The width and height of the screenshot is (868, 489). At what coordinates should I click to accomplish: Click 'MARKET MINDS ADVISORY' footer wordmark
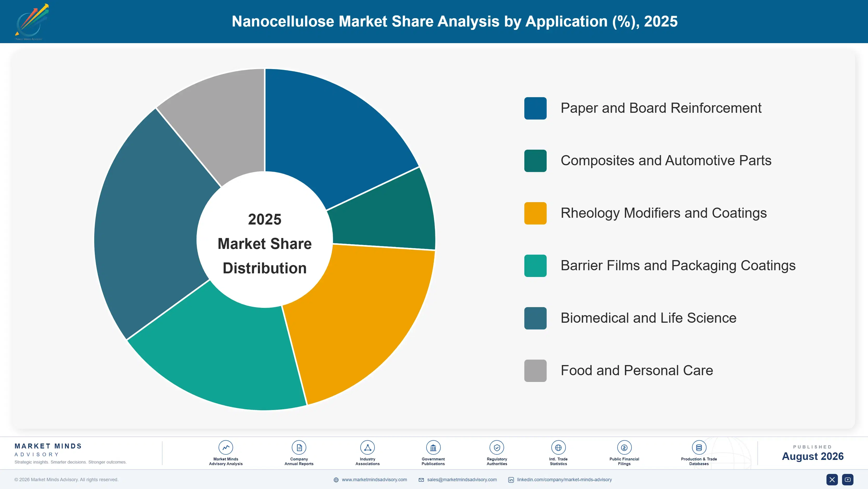click(x=48, y=450)
